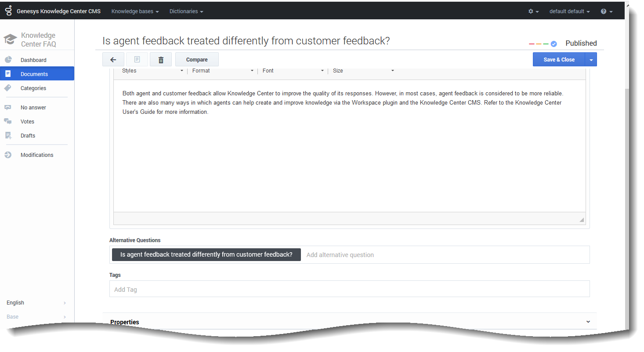Screen dimensions: 644x352
Task: Open the Font dropdown
Action: [x=293, y=71]
